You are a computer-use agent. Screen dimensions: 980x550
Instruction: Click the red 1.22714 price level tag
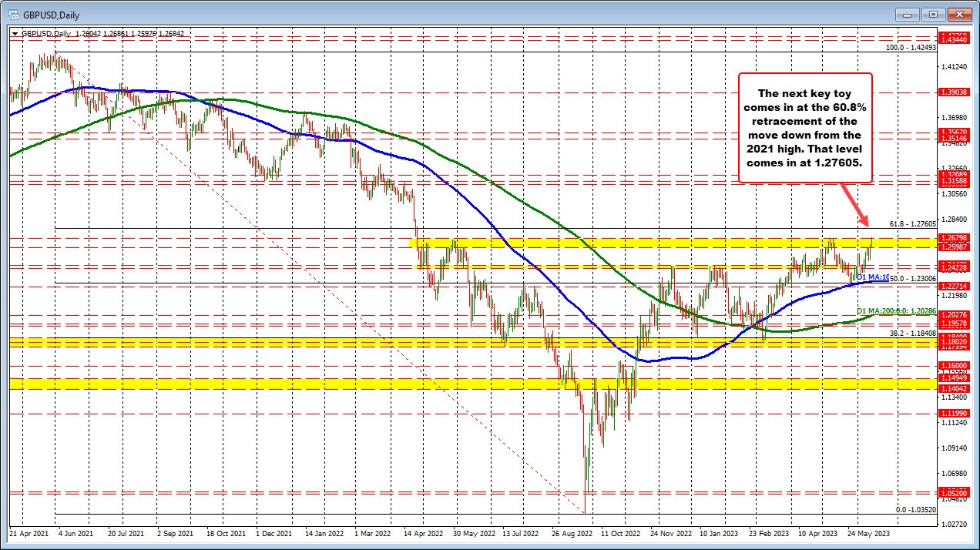[x=953, y=286]
